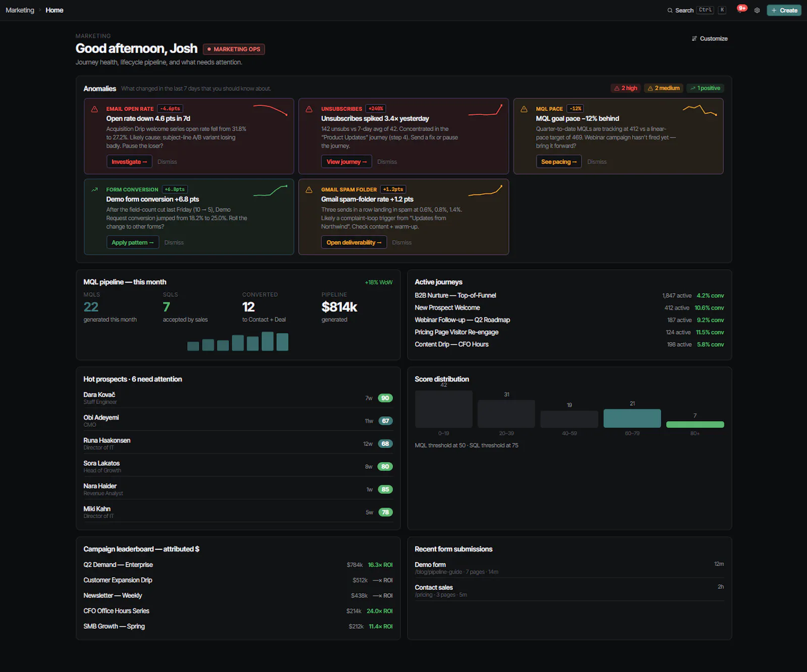Open the CFO Office Hours Series campaign

238,611
